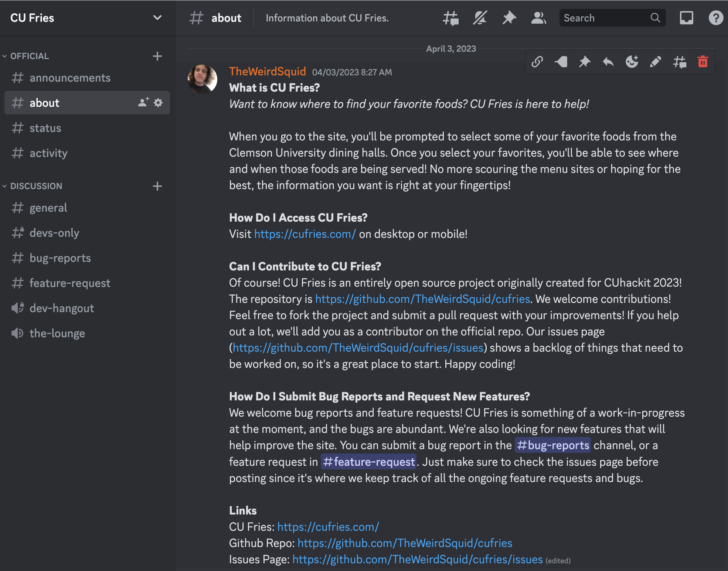Screen dimensions: 728x571
Task: Open the bug-reports channel
Action: pos(87,258)
